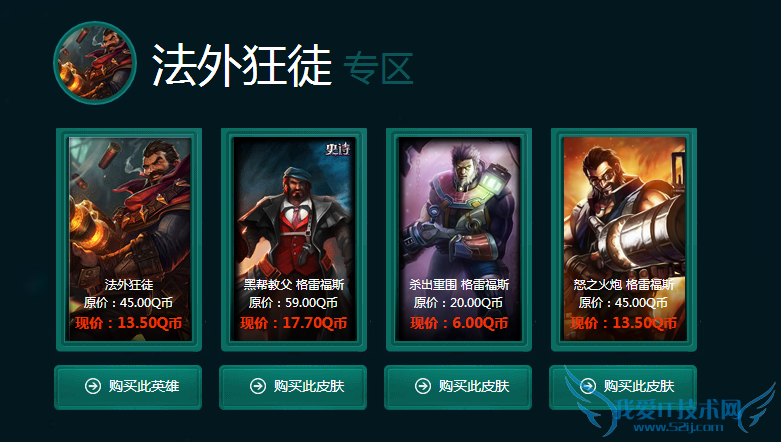Buy the 怒之火炮 格雷福斯 skin
The width and height of the screenshot is (781, 442).
[623, 387]
